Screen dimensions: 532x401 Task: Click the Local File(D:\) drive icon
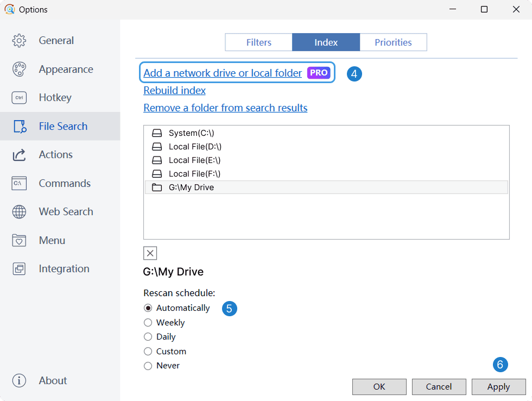coord(157,146)
